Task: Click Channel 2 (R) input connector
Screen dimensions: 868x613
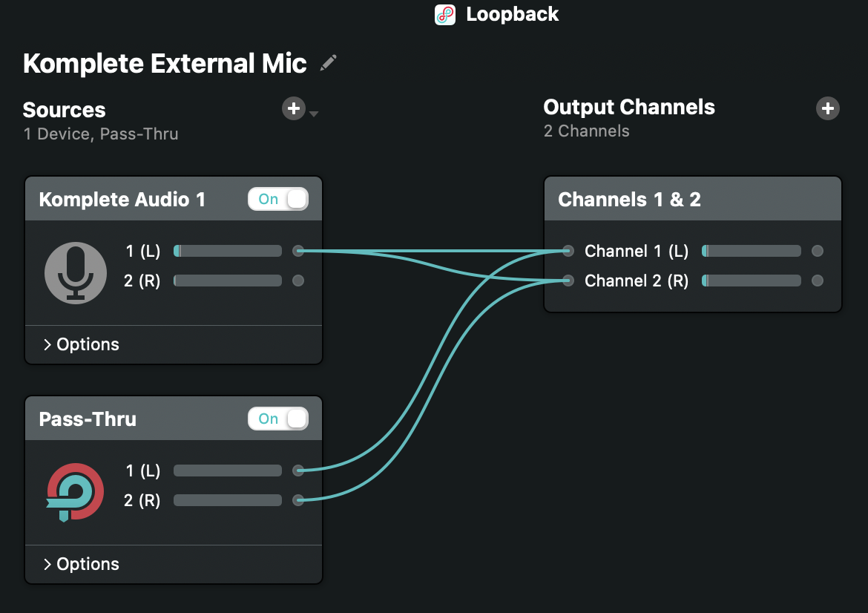Action: pos(568,281)
